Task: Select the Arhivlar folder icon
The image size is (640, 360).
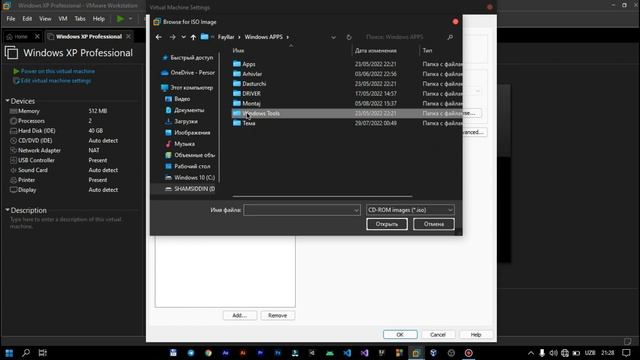Action: coord(237,74)
